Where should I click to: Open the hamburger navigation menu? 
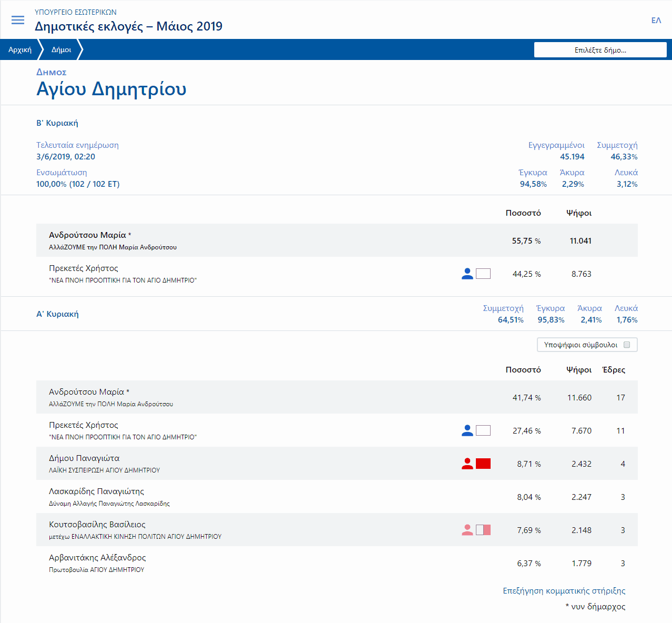click(x=18, y=20)
